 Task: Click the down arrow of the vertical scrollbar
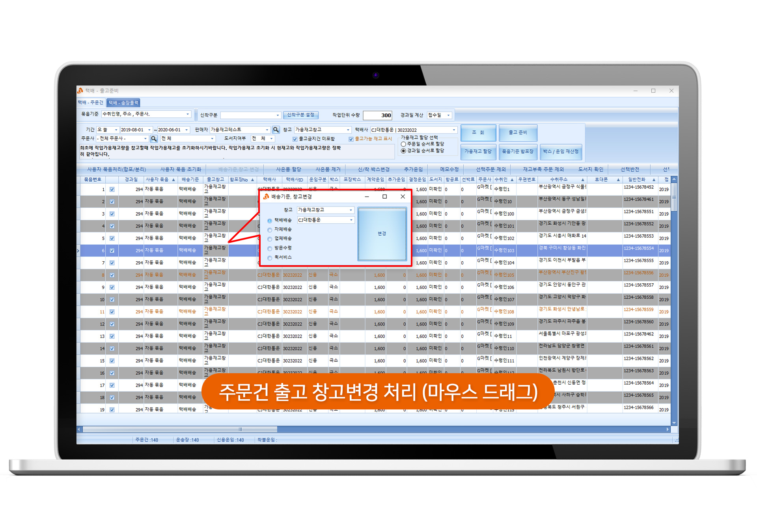[x=674, y=423]
